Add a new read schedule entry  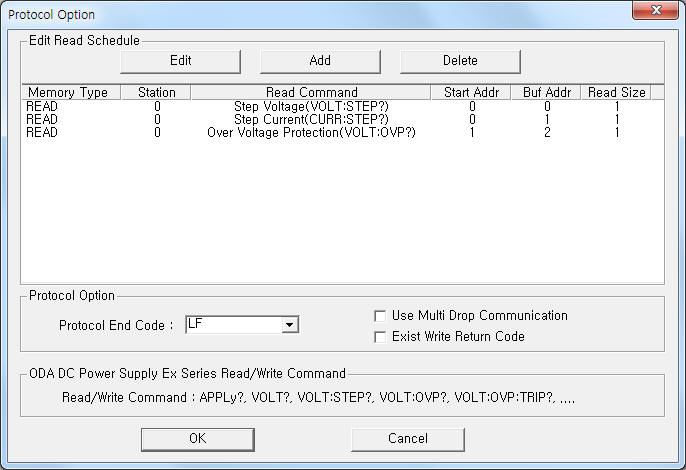tap(320, 61)
